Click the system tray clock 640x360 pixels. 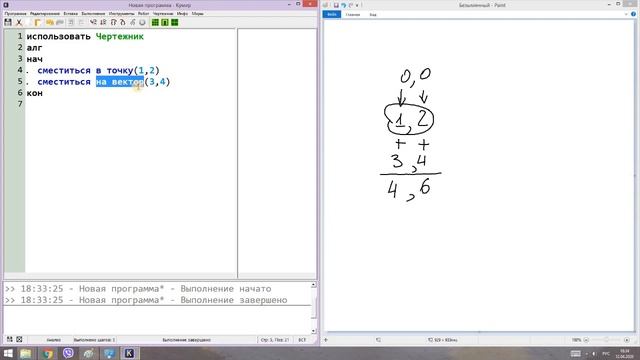tap(624, 353)
